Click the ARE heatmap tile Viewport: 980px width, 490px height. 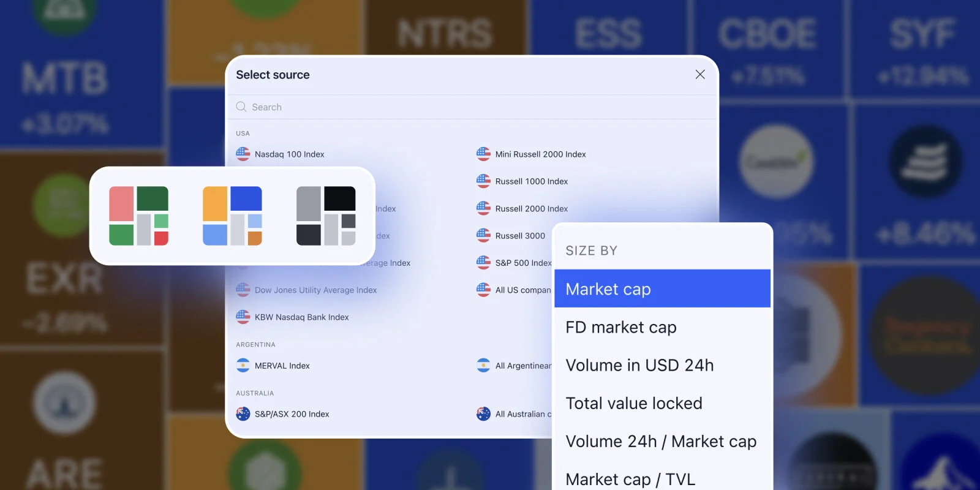pos(81,420)
